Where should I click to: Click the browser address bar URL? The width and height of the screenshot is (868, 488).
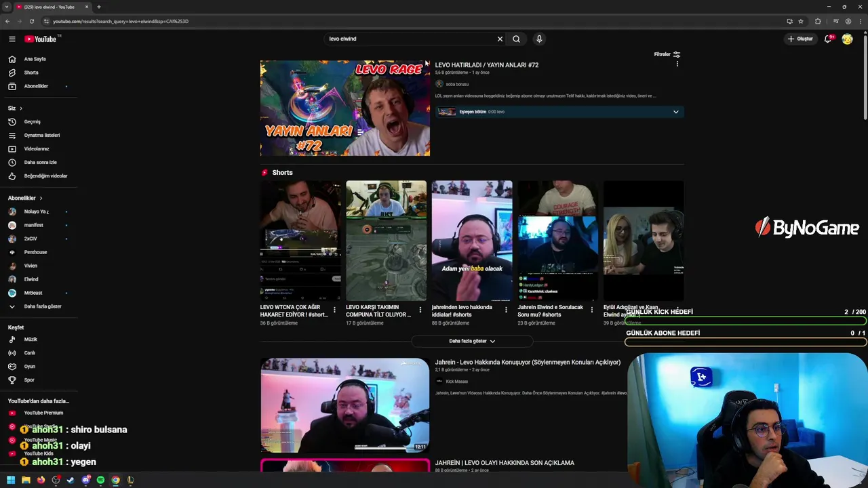(121, 21)
